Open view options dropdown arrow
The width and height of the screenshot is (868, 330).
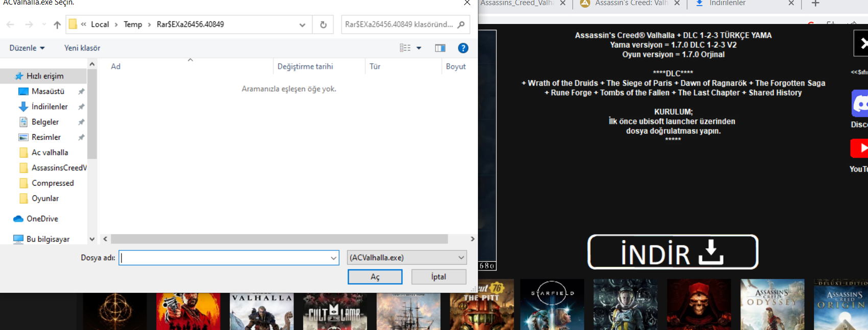coord(419,48)
